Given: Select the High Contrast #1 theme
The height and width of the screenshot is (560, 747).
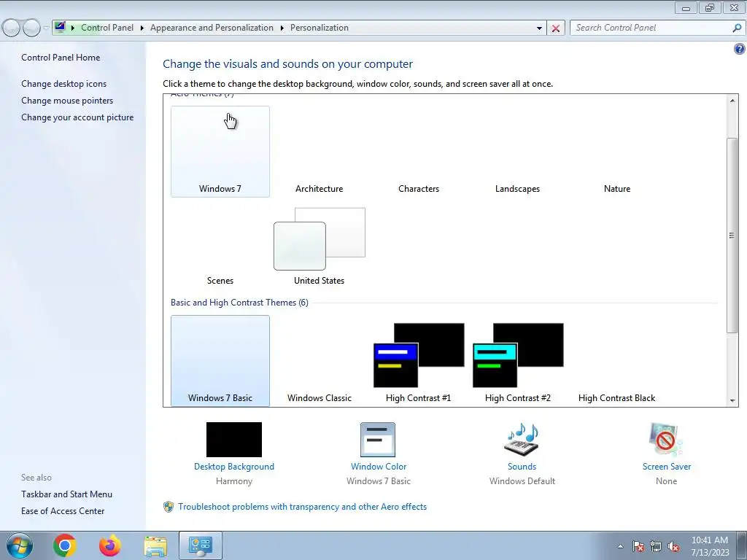Looking at the screenshot, I should (x=419, y=362).
